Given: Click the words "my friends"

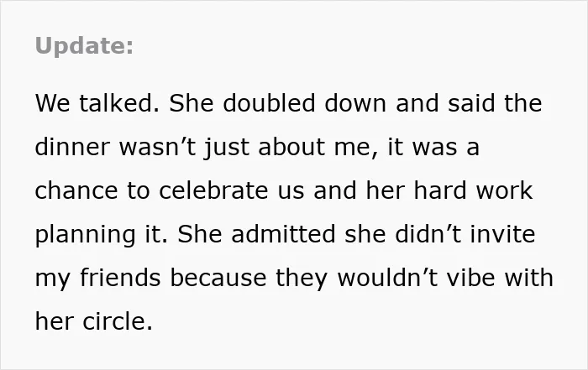Looking at the screenshot, I should (x=98, y=279).
